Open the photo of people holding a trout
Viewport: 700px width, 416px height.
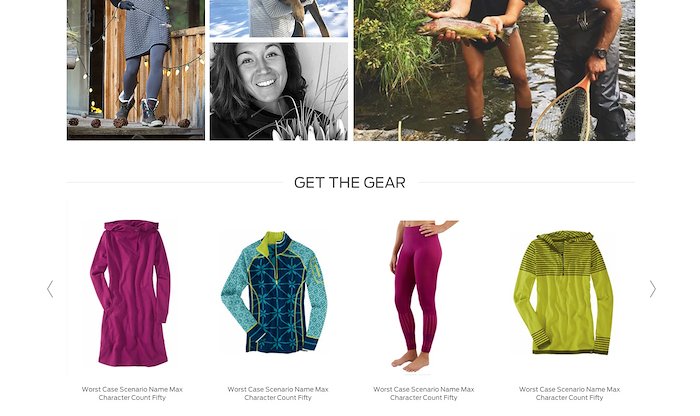494,70
